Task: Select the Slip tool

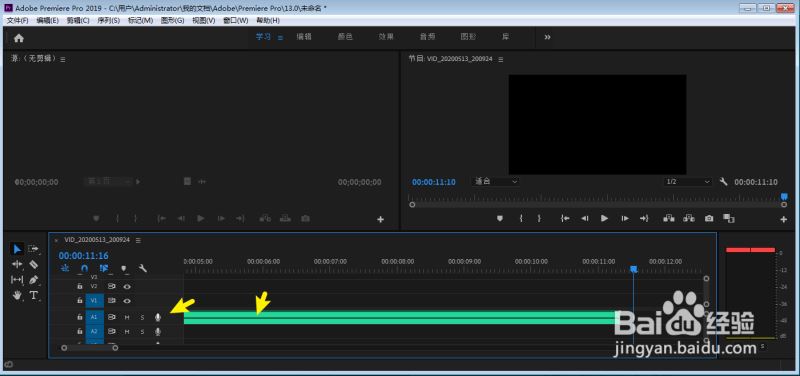Action: click(17, 280)
